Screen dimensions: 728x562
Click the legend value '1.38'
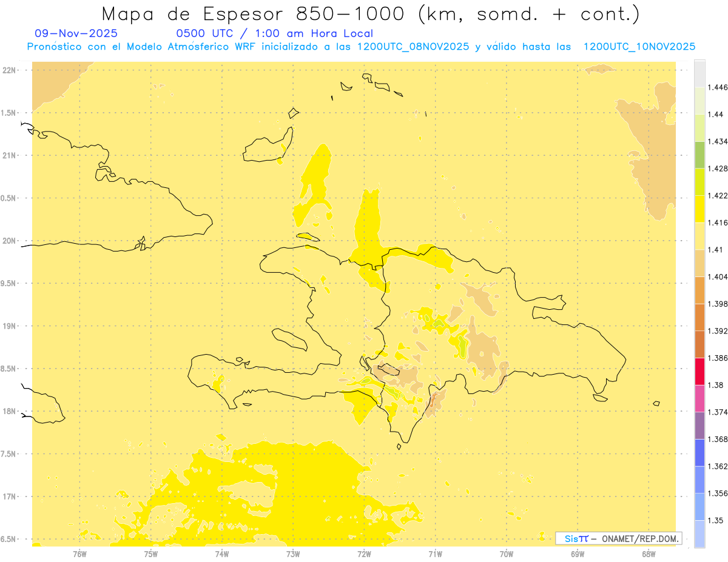click(x=715, y=385)
